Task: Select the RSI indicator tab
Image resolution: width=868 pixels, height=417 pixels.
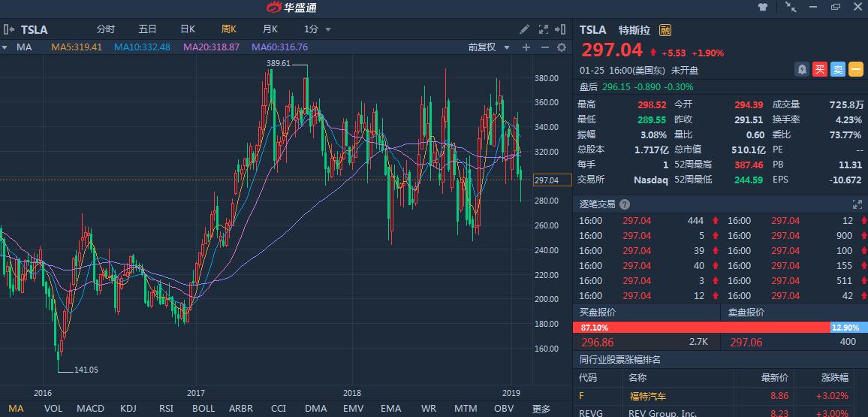Action: 166,409
